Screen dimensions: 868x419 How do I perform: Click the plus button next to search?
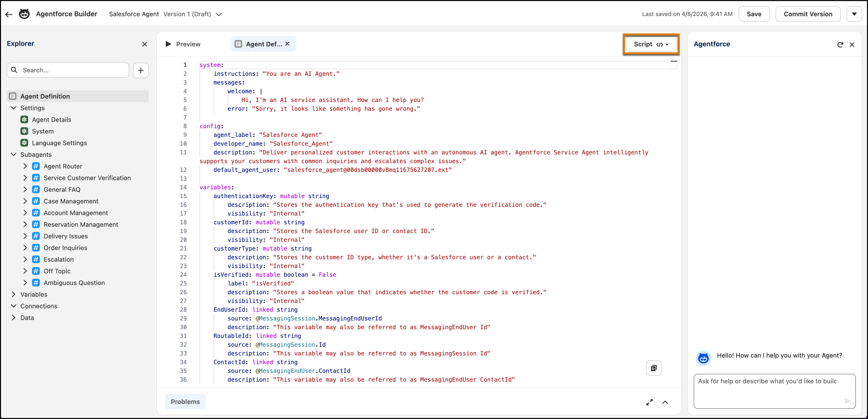(141, 70)
